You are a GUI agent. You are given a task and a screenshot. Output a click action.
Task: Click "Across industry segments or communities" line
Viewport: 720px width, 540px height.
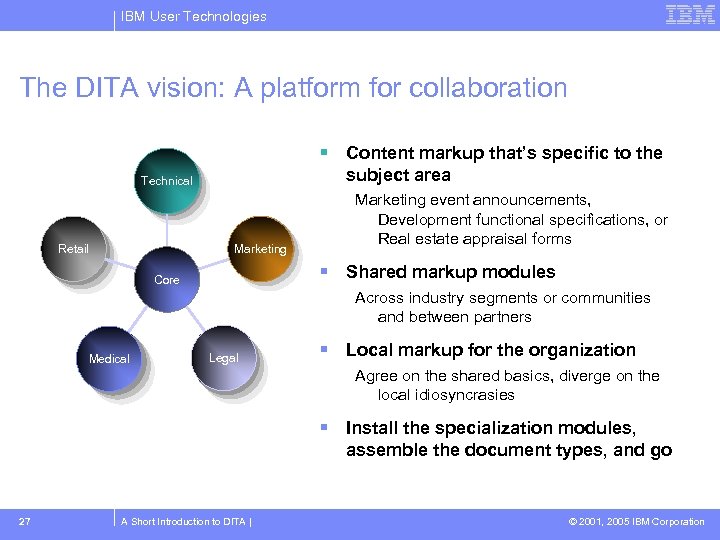click(x=502, y=298)
